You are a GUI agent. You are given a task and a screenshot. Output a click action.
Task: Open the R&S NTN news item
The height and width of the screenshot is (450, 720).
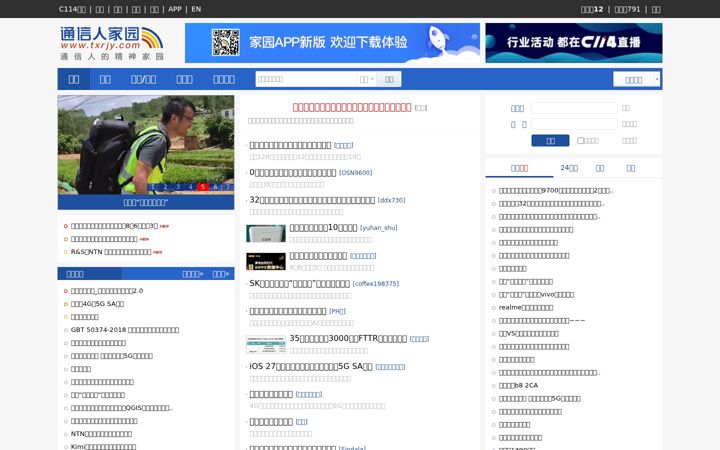pyautogui.click(x=111, y=252)
